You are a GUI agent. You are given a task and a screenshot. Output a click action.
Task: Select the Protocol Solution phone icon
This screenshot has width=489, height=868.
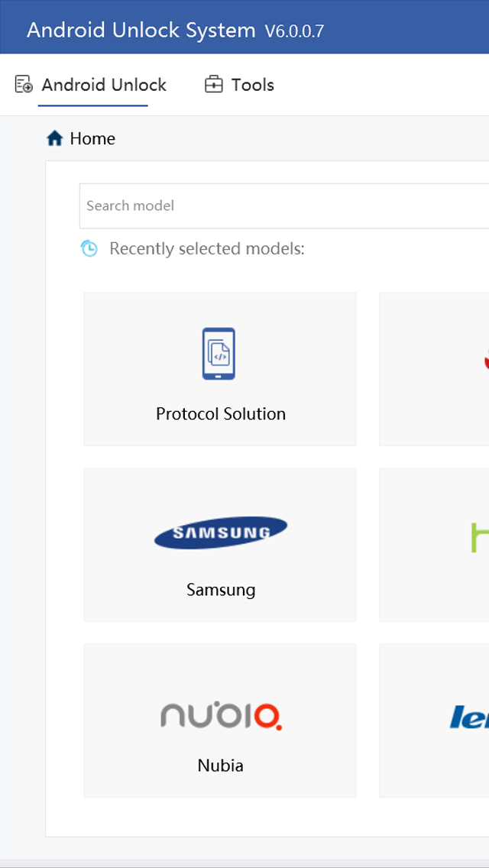[x=219, y=354]
